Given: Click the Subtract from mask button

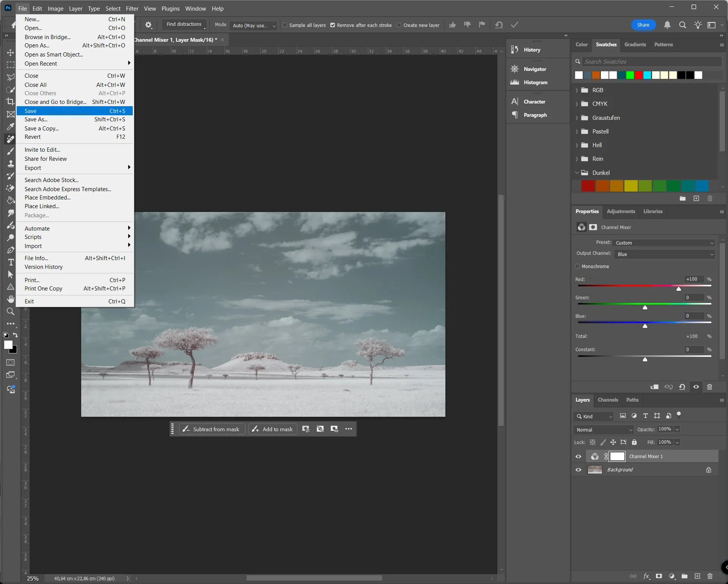Looking at the screenshot, I should [x=212, y=429].
